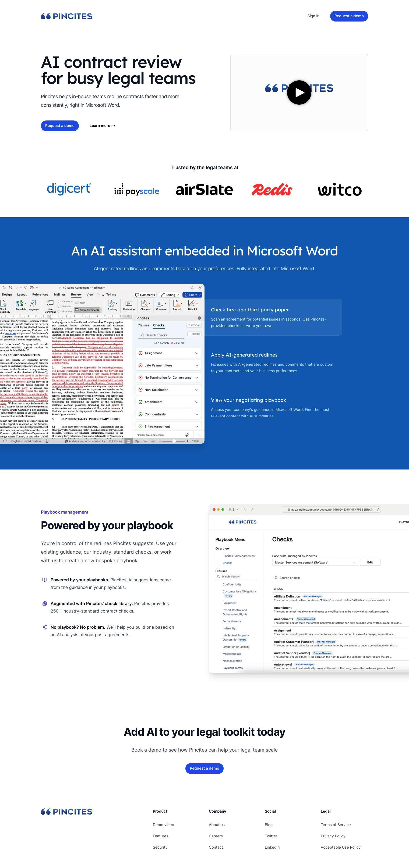Click the Protect icon in Review ribbon
The width and height of the screenshot is (409, 868).
[x=177, y=303]
